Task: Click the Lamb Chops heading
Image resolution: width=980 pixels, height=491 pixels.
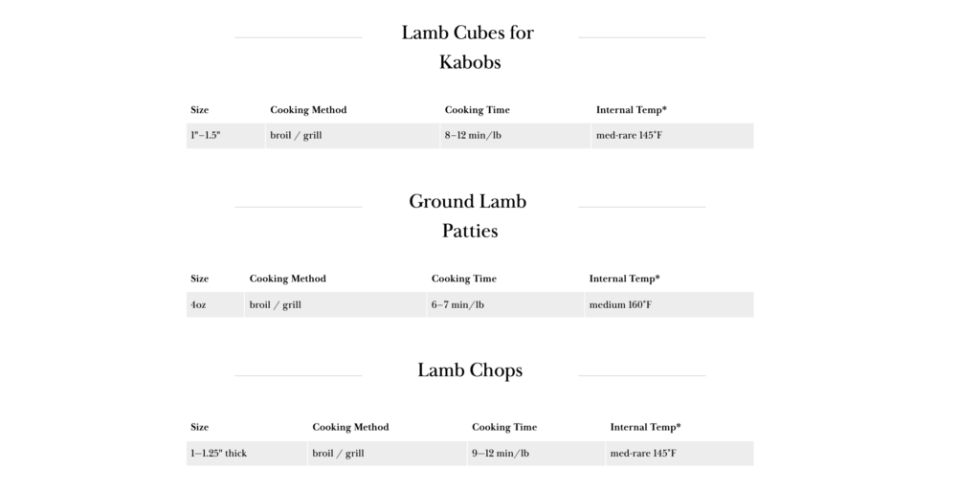Action: 470,370
